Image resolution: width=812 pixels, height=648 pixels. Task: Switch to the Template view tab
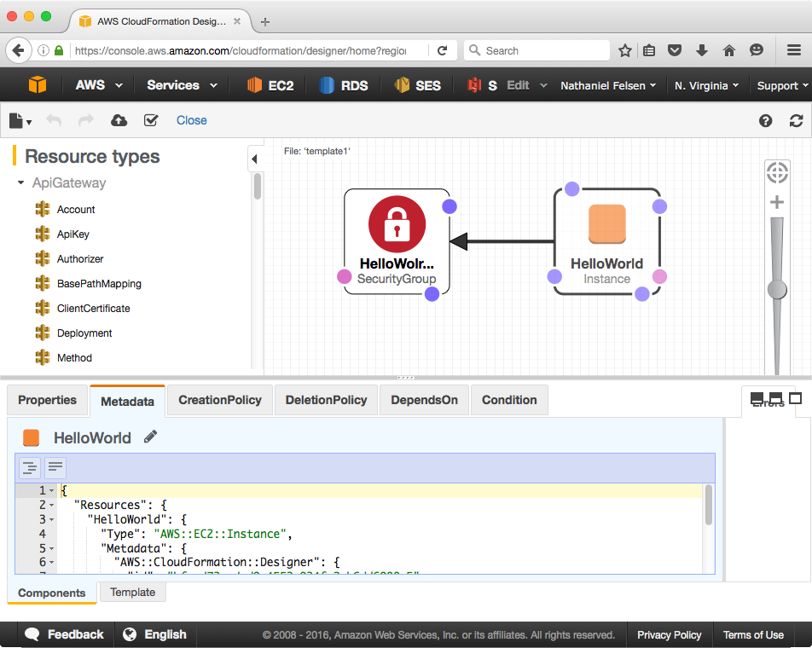click(132, 592)
